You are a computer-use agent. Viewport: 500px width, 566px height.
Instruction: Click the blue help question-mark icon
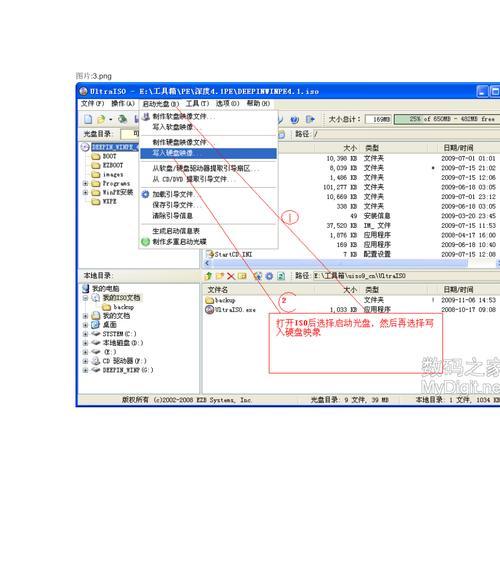point(295,119)
